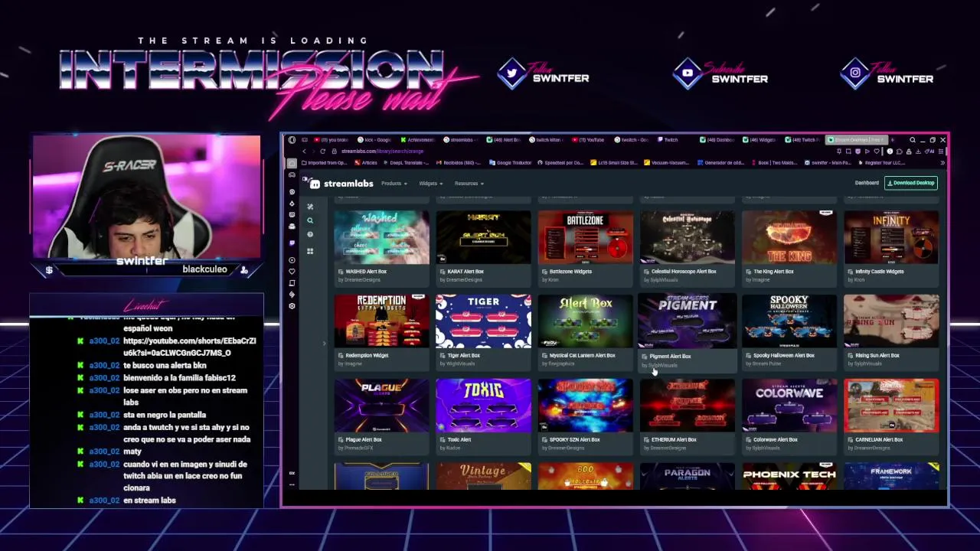Viewport: 980px width, 551px height.
Task: Open the Articles bookmark
Action: [366, 162]
